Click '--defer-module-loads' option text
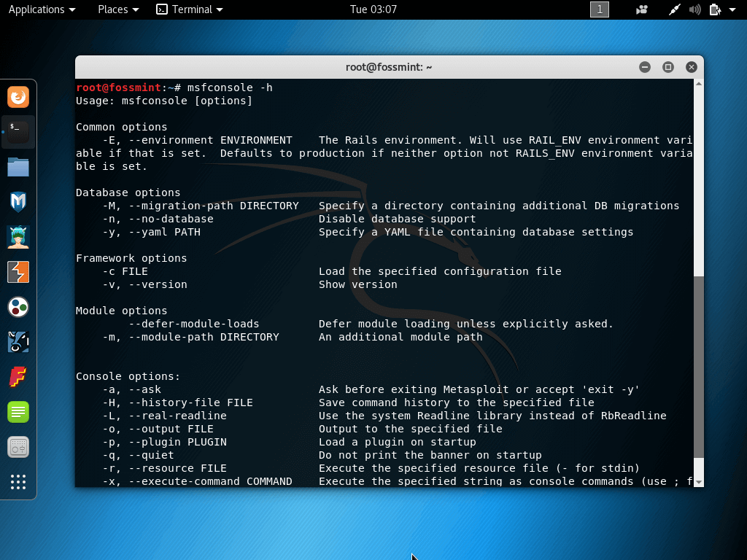Image resolution: width=747 pixels, height=560 pixels. coord(194,324)
